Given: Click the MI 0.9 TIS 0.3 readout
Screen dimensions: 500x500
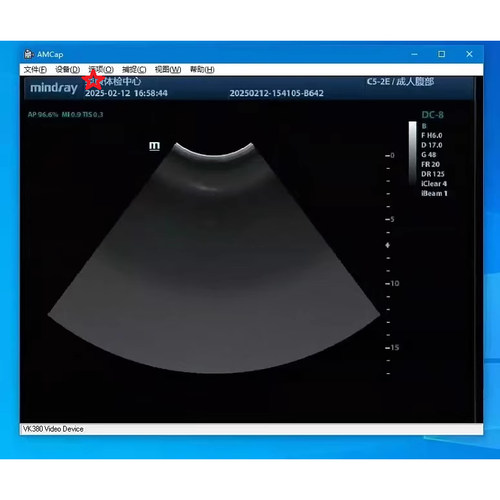Looking at the screenshot, I should click(x=82, y=115).
